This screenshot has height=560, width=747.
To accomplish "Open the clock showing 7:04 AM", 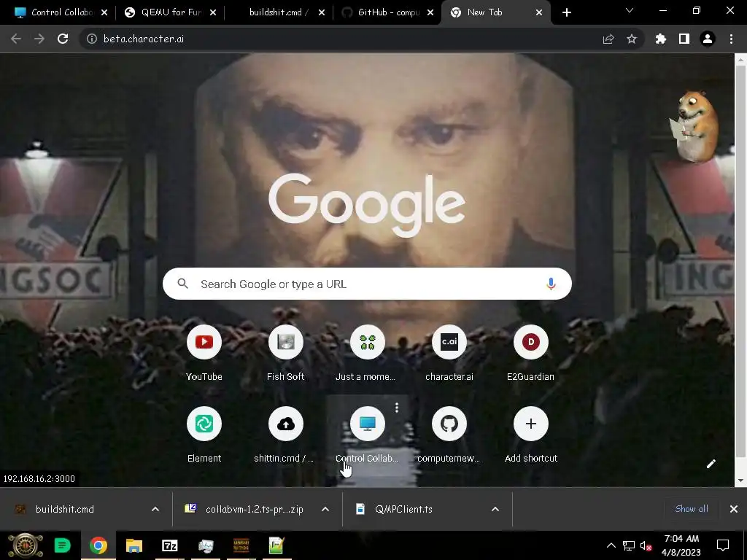I will [x=681, y=545].
